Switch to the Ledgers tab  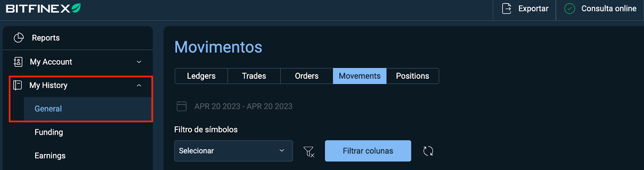(201, 76)
